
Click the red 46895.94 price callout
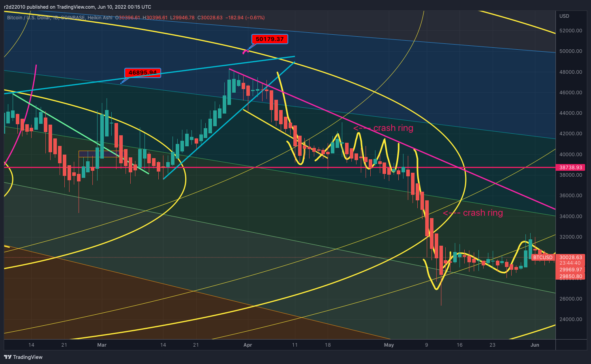(143, 73)
